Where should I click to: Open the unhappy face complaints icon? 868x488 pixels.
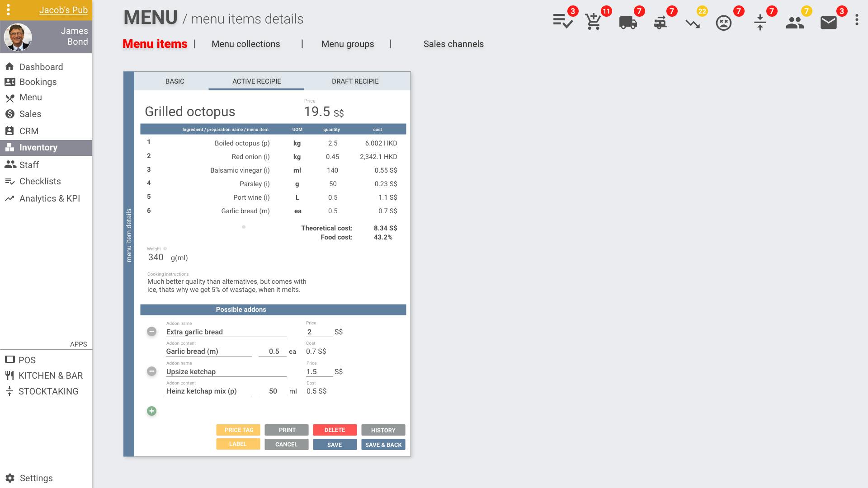724,23
